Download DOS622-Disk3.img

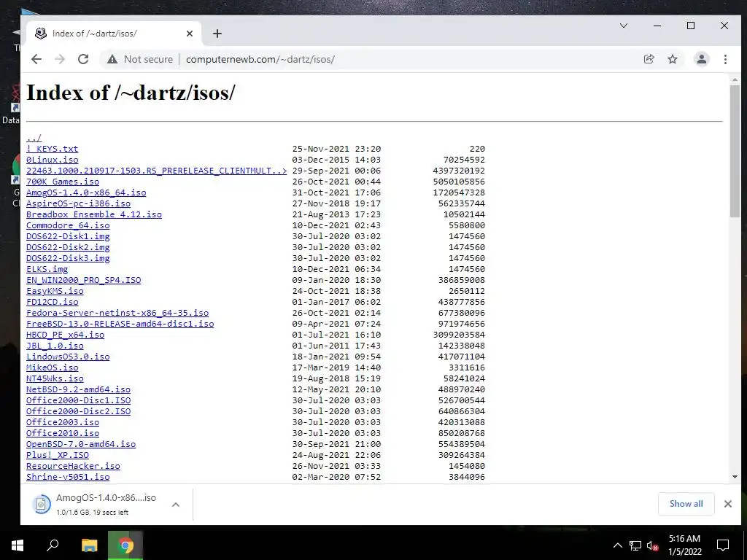point(68,259)
